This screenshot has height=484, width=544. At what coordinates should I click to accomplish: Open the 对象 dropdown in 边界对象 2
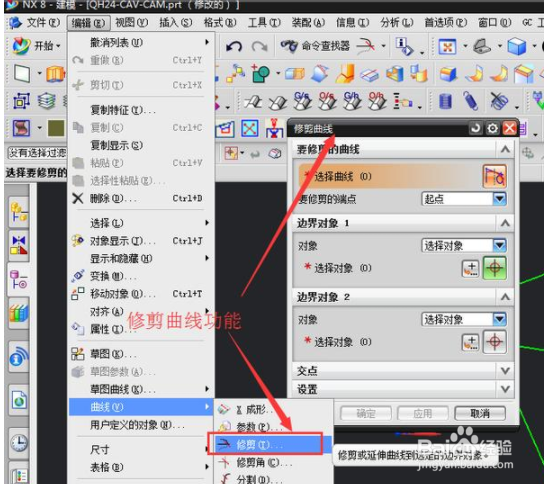(x=464, y=319)
